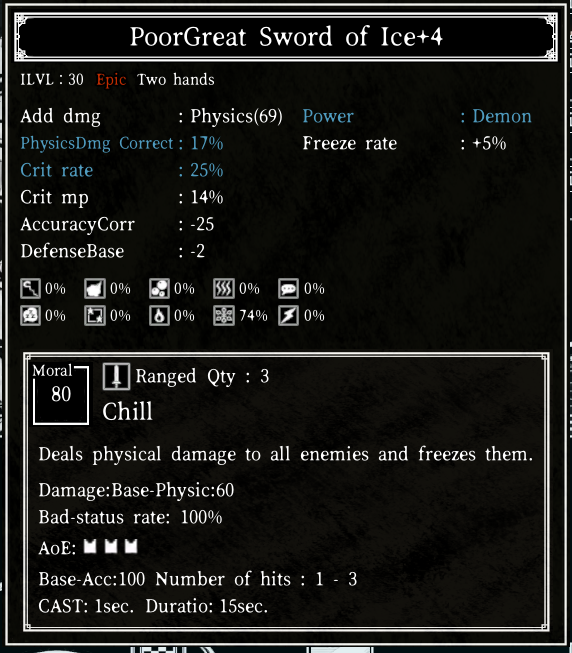Select the snowflake freeze icon at 74%

pyautogui.click(x=224, y=316)
